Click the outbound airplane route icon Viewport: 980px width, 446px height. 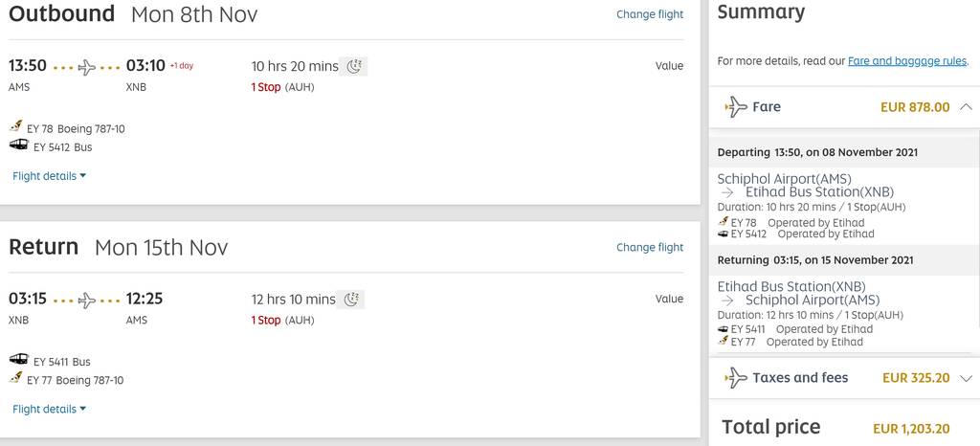87,67
